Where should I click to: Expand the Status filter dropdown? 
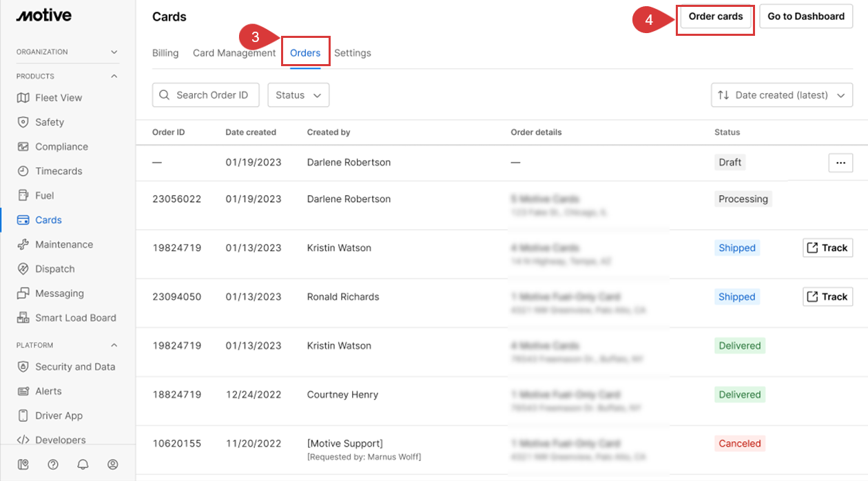click(298, 95)
